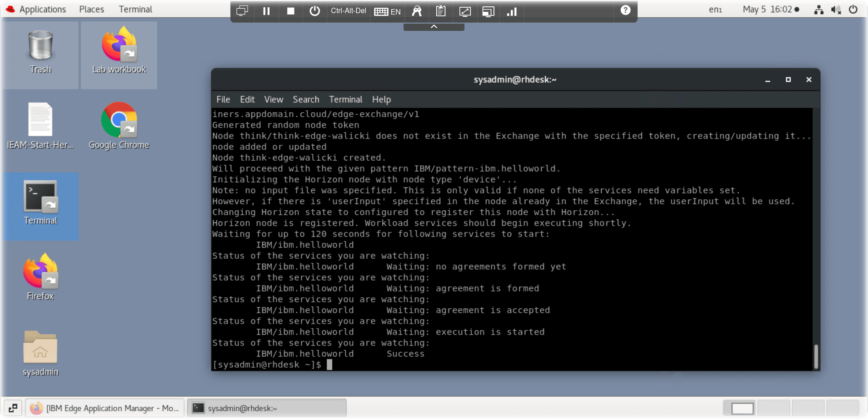Click the en1 input source indicator
Image resolution: width=868 pixels, height=419 pixels.
715,10
